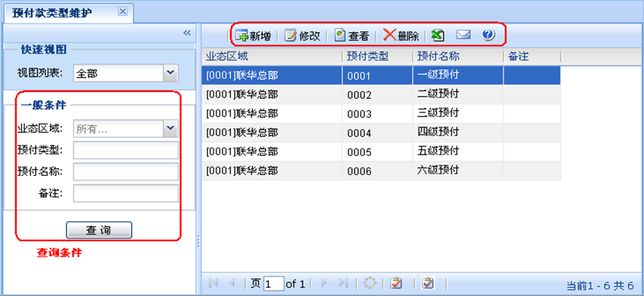Click the 六级预付 cell
The image size is (644, 296).
(x=458, y=170)
